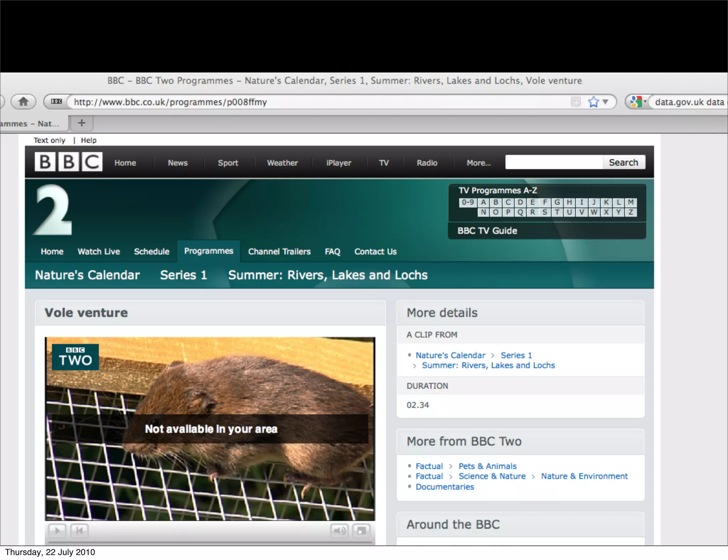Open the Pets & Animals link
728x560 pixels.
487,466
